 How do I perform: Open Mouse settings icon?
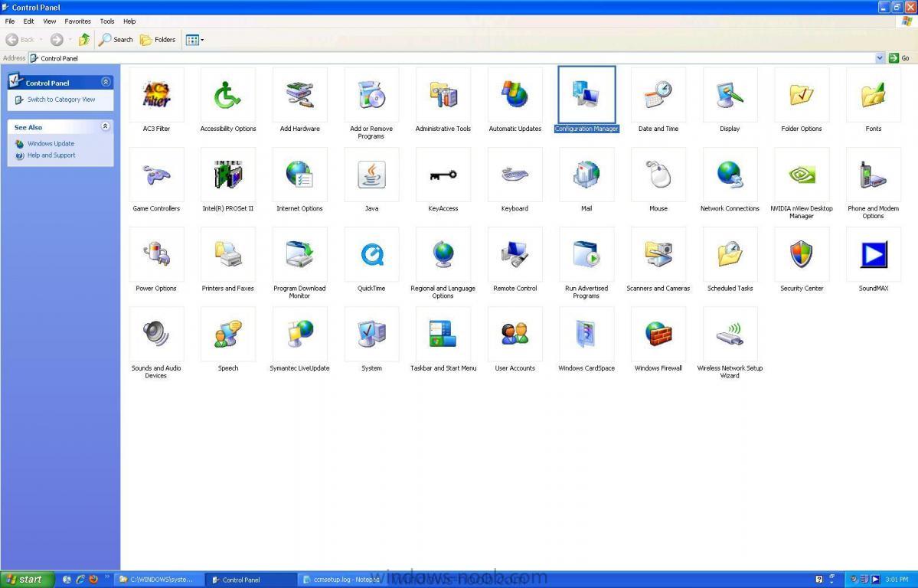(x=658, y=175)
